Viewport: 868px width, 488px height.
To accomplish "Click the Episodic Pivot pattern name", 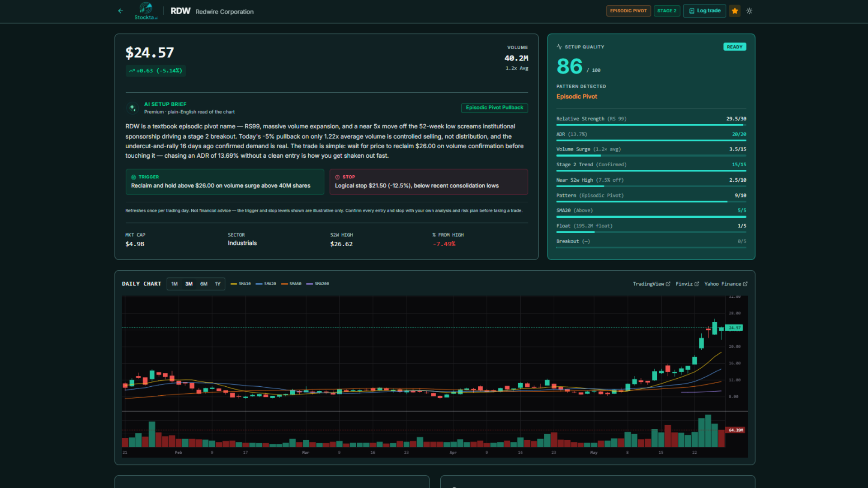I will [x=577, y=97].
